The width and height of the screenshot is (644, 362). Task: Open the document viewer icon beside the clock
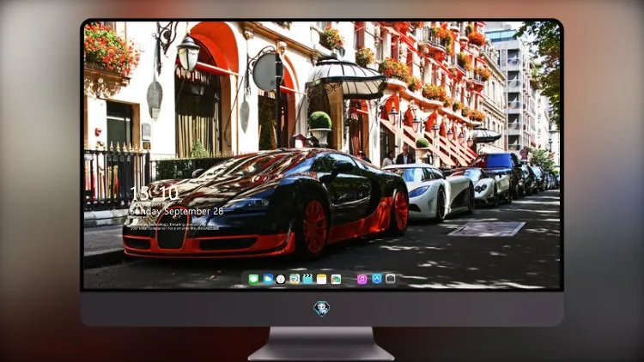294,279
